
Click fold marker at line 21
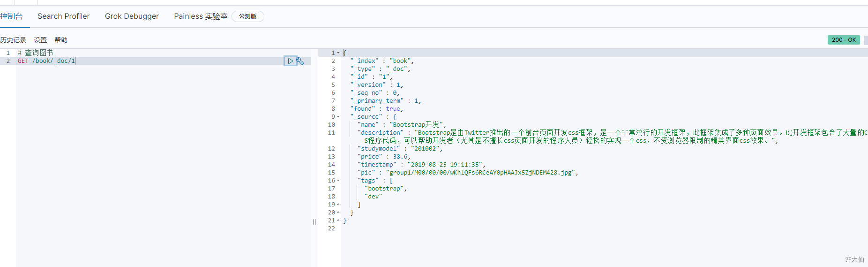pos(338,221)
